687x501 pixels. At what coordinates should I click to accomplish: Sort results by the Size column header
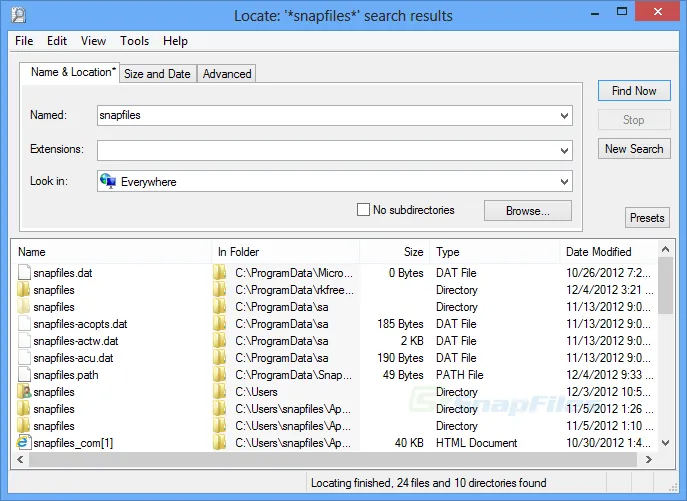pyautogui.click(x=395, y=252)
